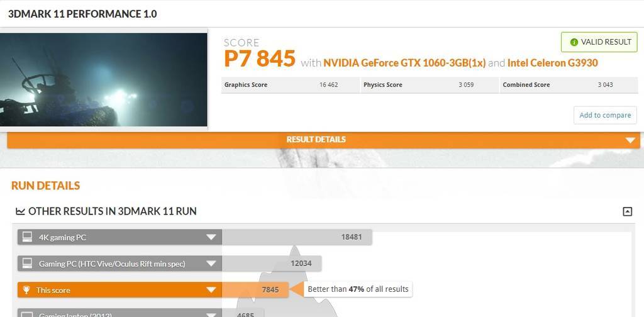Open the This score dropdown arrow
The image size is (644, 317).
coord(211,290)
